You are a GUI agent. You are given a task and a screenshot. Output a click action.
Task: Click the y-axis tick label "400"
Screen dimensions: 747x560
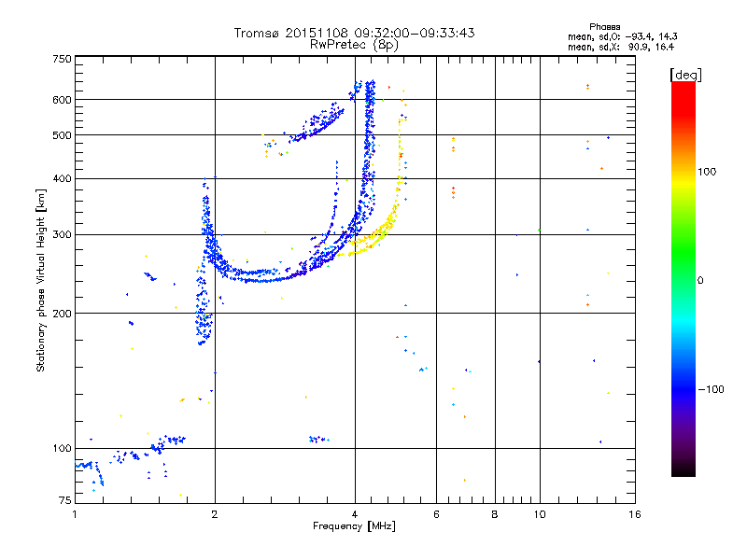tap(62, 178)
